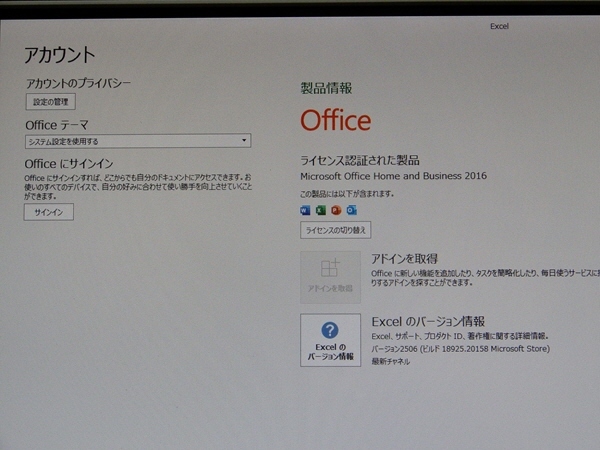This screenshot has width=600, height=450.
Task: Click the アドインを取得 add-in tile
Action: (331, 277)
